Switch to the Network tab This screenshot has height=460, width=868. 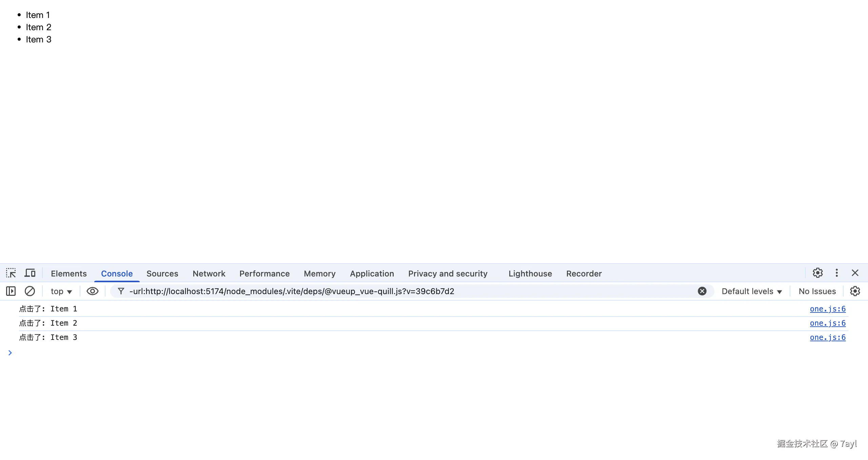pyautogui.click(x=209, y=273)
